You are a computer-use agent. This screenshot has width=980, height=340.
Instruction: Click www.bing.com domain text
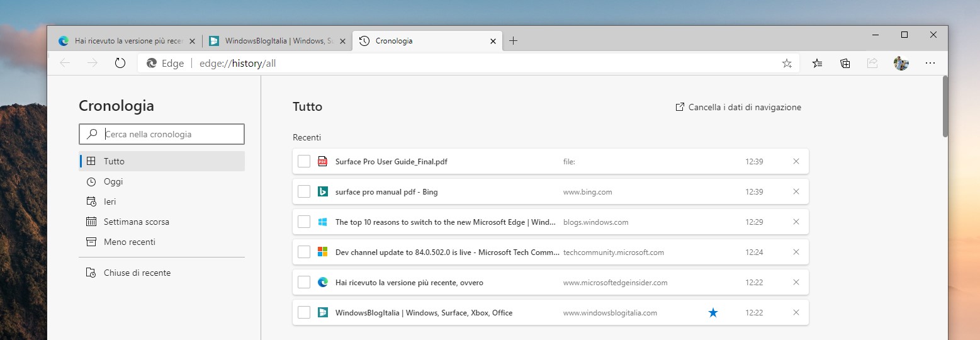pos(588,191)
